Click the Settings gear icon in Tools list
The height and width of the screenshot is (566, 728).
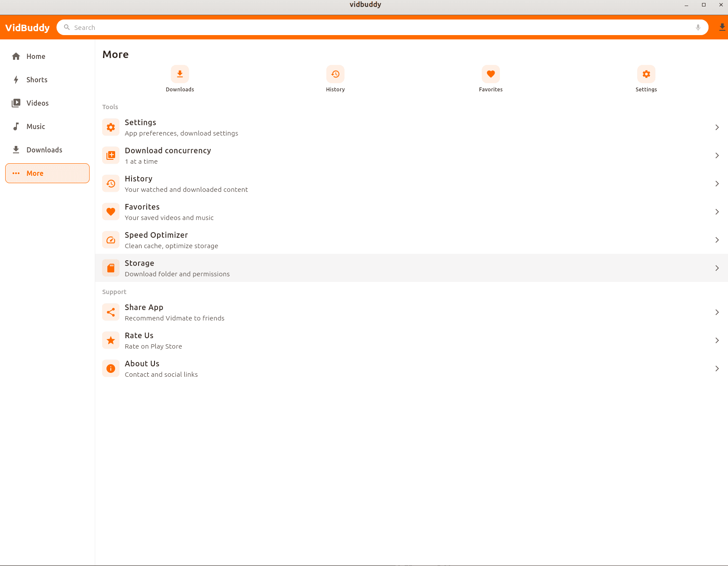point(111,127)
